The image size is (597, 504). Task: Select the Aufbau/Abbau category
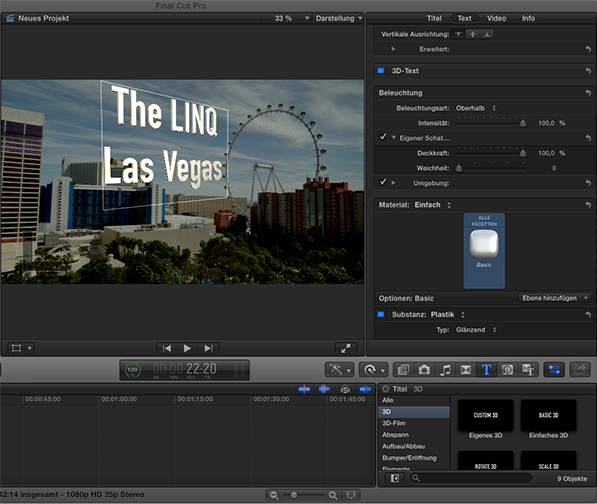(414, 446)
